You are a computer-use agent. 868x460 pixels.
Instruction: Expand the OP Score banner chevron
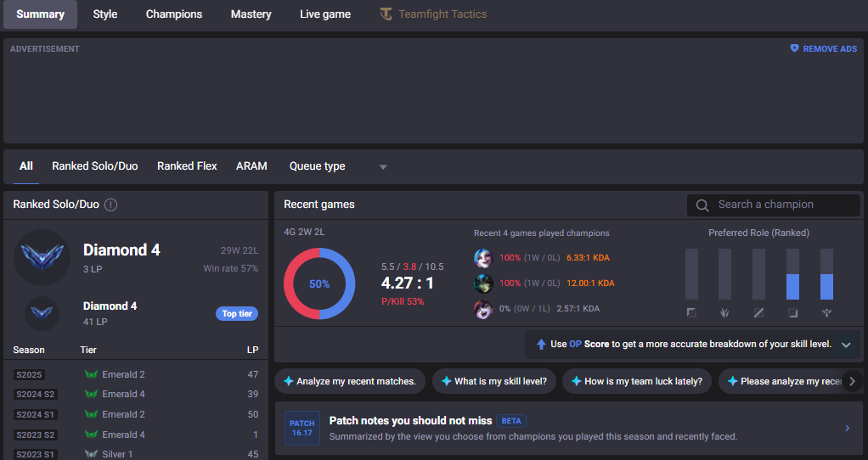pos(846,345)
